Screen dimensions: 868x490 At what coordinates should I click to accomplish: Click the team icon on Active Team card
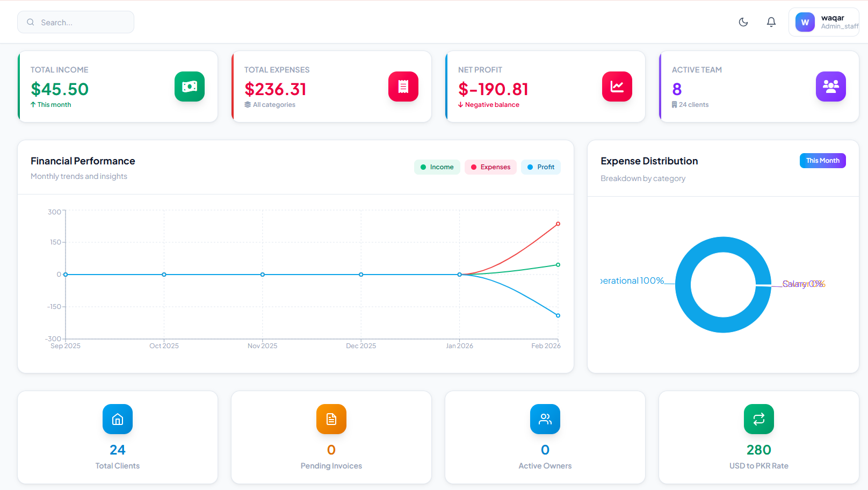point(830,87)
